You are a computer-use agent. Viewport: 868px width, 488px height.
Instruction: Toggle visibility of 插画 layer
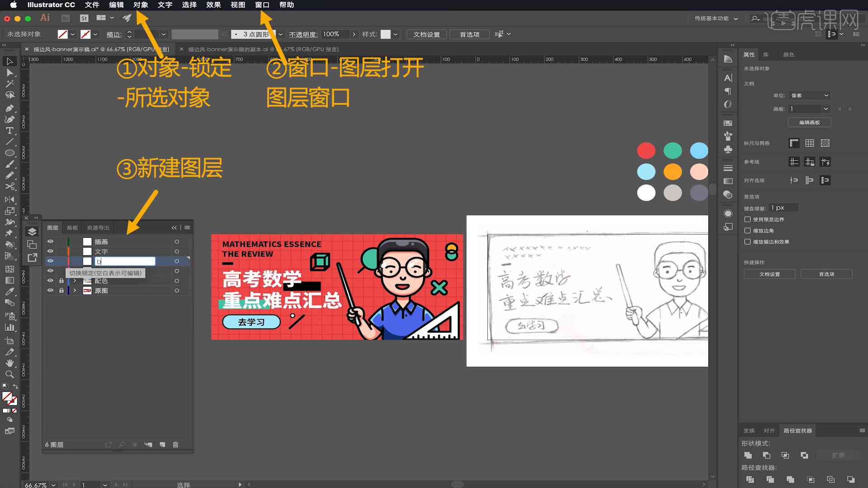click(x=51, y=241)
